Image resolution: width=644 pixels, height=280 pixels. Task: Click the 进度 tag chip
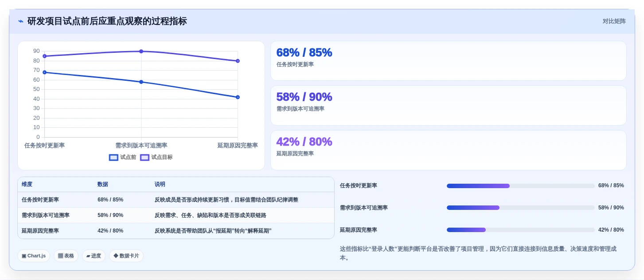[x=94, y=256]
